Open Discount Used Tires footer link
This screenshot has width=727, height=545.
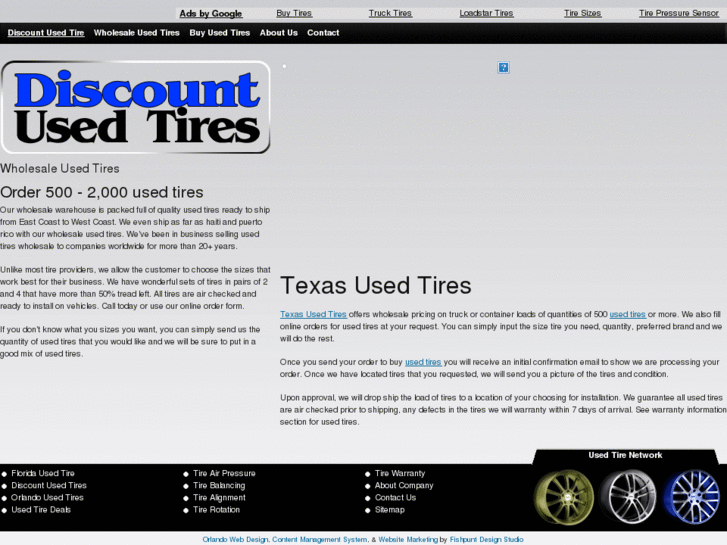(49, 486)
